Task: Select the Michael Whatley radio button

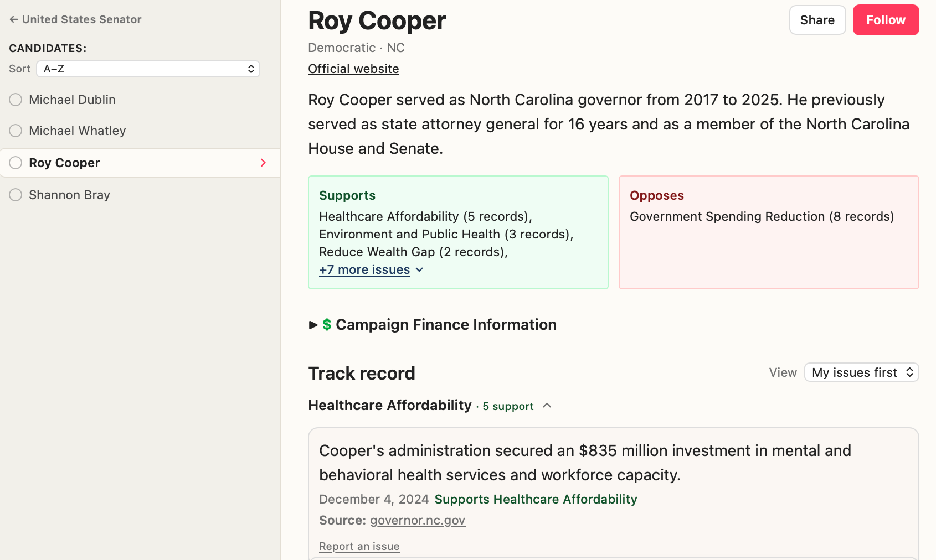Action: click(16, 131)
